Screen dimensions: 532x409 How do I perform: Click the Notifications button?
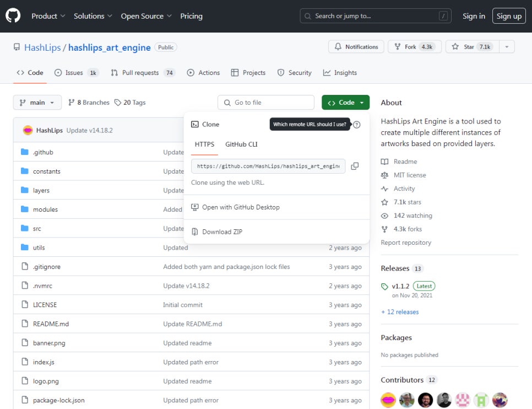click(x=356, y=46)
